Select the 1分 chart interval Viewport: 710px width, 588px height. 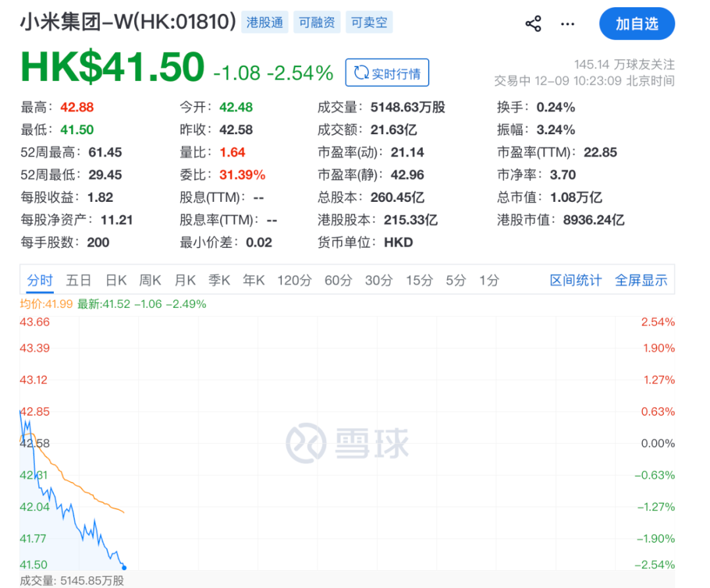488,280
